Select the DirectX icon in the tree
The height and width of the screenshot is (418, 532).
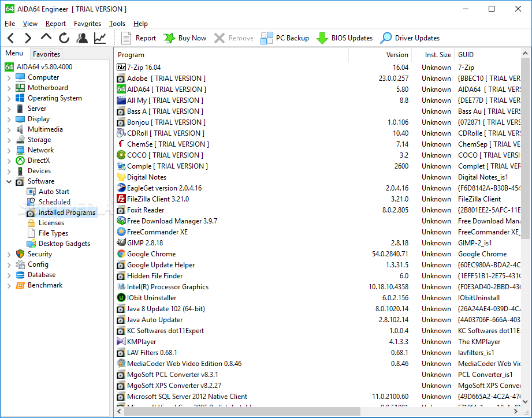[20, 161]
